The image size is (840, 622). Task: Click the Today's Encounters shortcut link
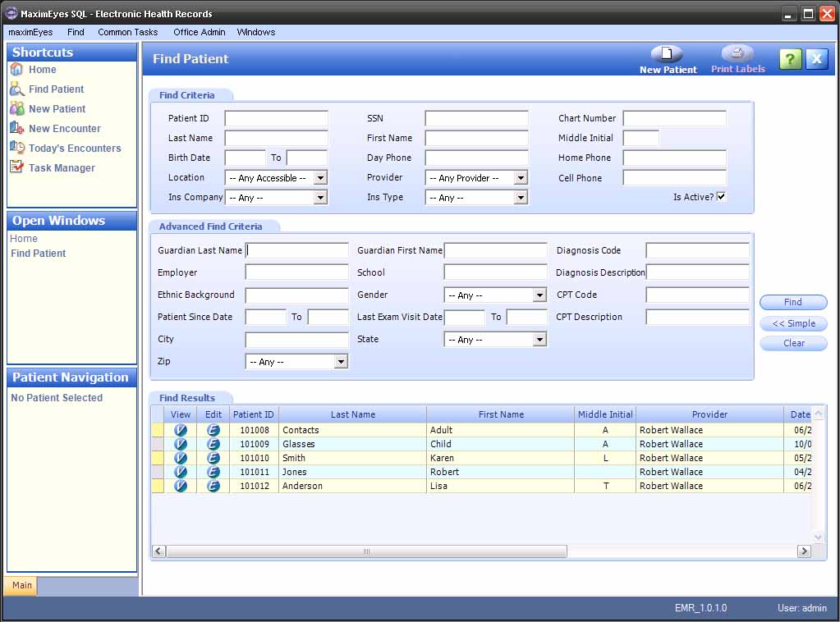tap(75, 149)
